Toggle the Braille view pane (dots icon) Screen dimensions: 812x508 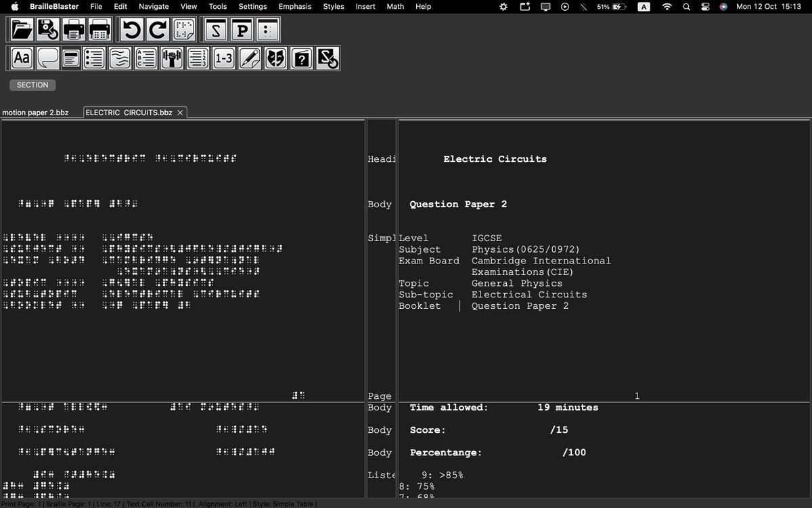coord(267,30)
